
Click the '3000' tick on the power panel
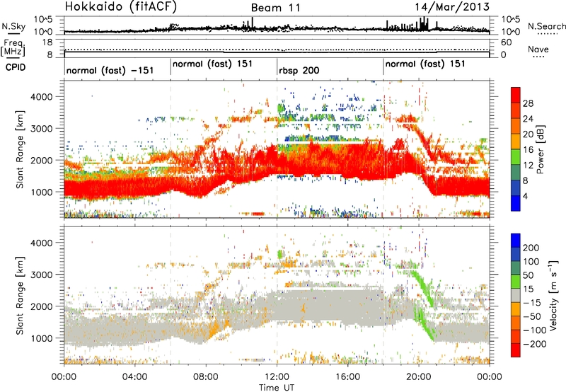(41, 129)
